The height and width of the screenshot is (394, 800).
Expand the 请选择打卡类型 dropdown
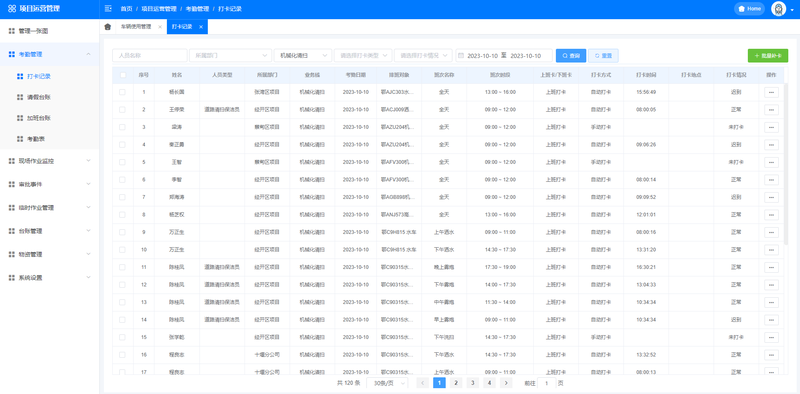click(363, 55)
